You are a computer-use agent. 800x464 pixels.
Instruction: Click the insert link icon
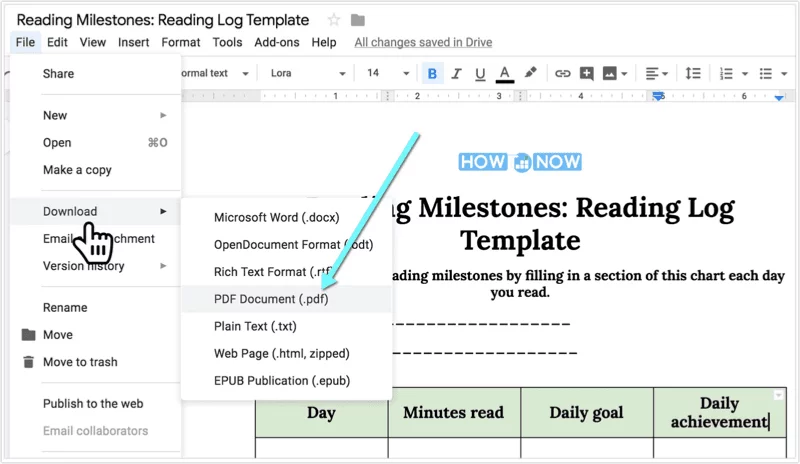[562, 74]
